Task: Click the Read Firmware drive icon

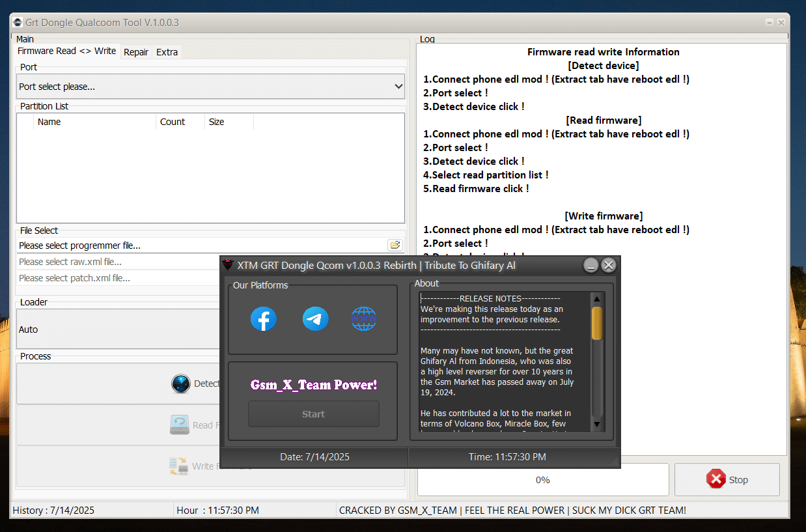Action: (180, 425)
